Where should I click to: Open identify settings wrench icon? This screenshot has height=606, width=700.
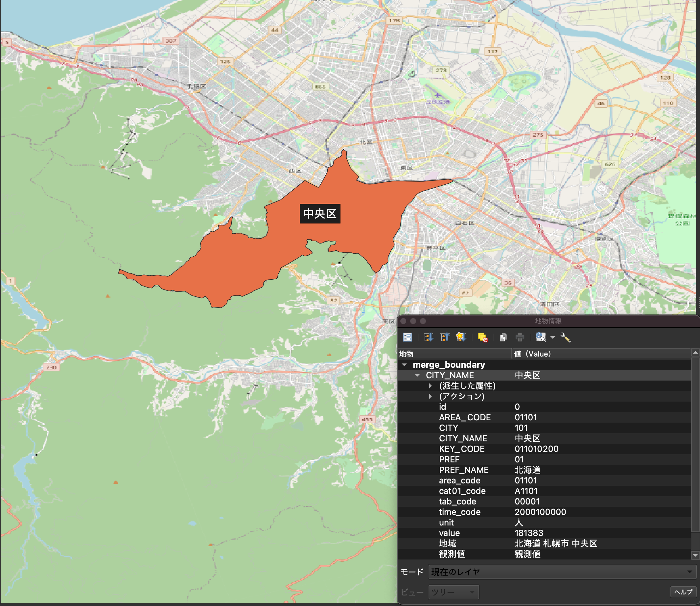(x=566, y=337)
